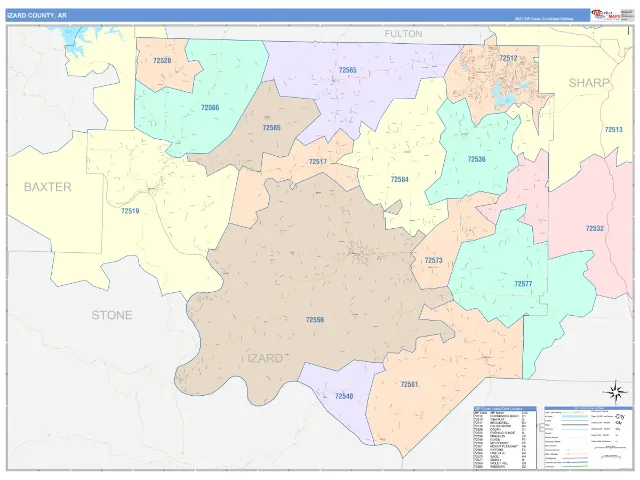The image size is (640, 480).
Task: Select ZIP code label 72573
Action: 433,260
